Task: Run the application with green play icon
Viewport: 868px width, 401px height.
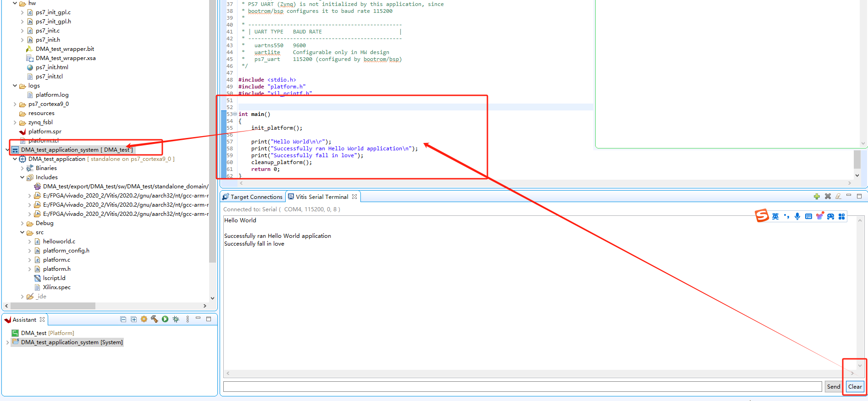Action: 165,319
